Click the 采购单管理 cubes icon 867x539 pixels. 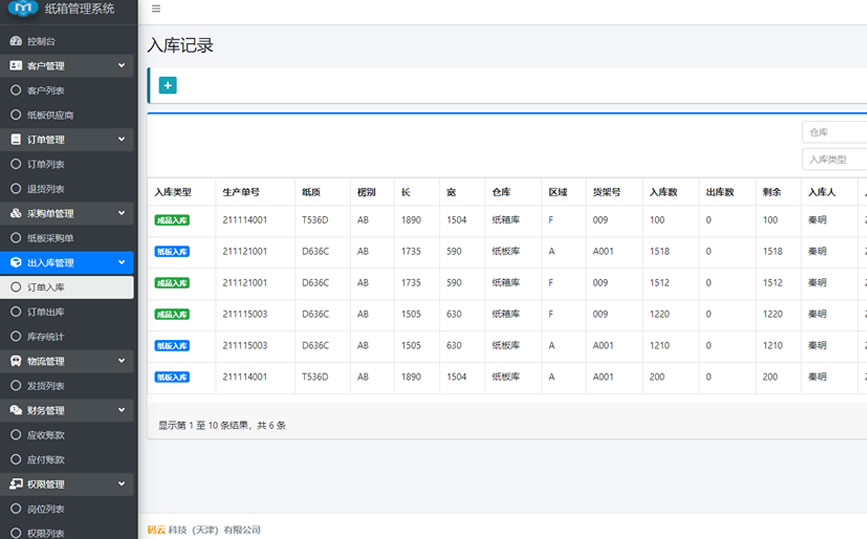[x=16, y=213]
